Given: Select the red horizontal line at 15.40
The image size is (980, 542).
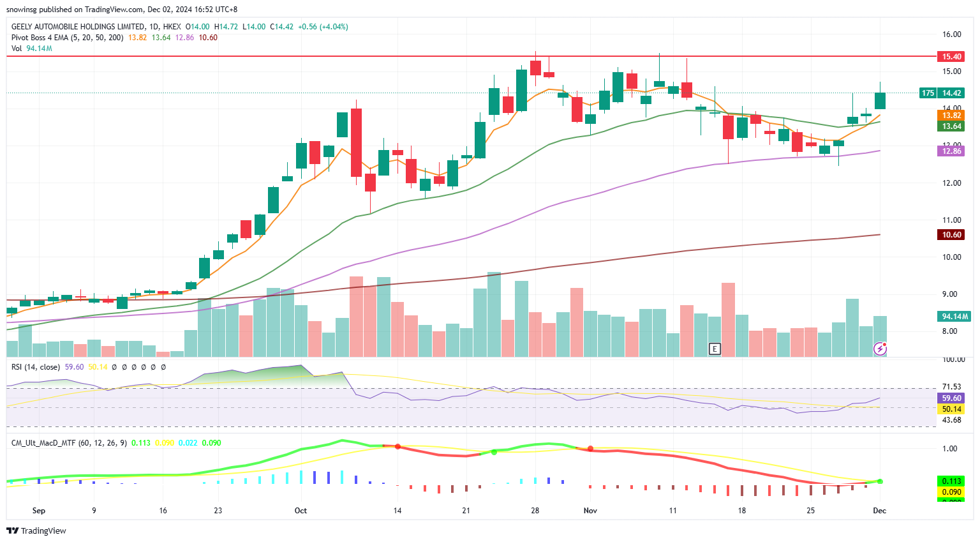Looking at the screenshot, I should [x=471, y=57].
